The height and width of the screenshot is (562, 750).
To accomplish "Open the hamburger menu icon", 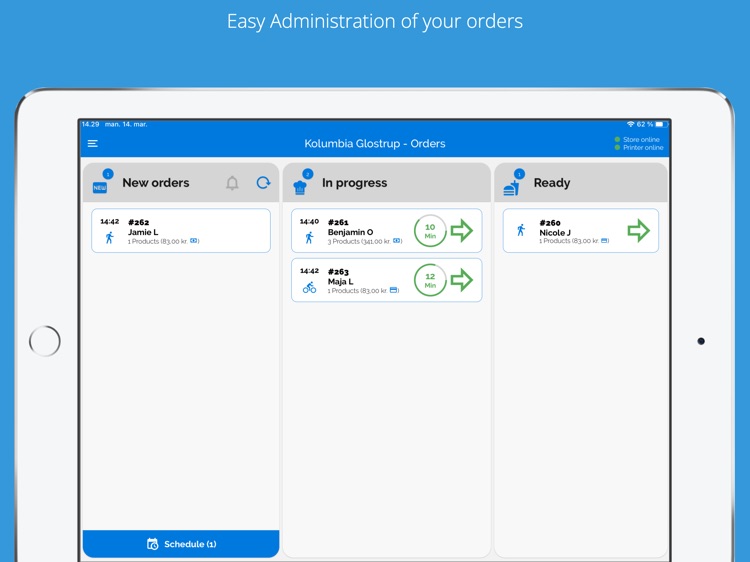I will coord(93,143).
